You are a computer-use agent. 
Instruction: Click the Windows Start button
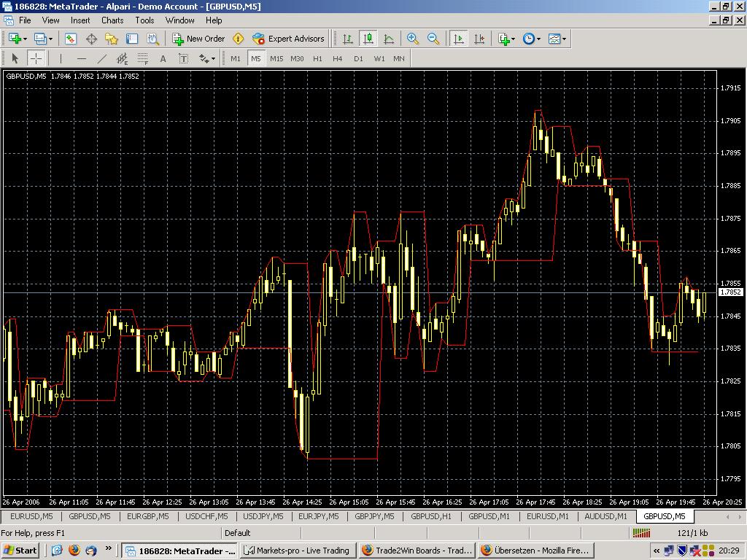click(21, 551)
